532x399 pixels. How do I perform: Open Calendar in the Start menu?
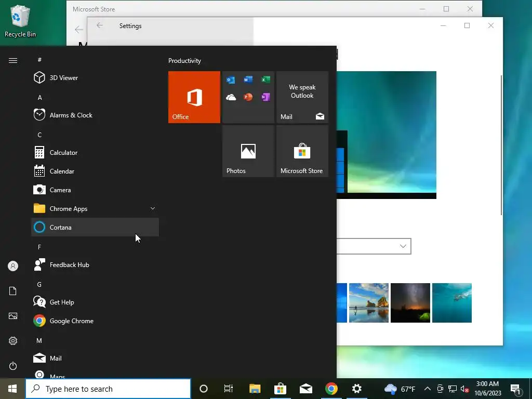[x=95, y=171]
